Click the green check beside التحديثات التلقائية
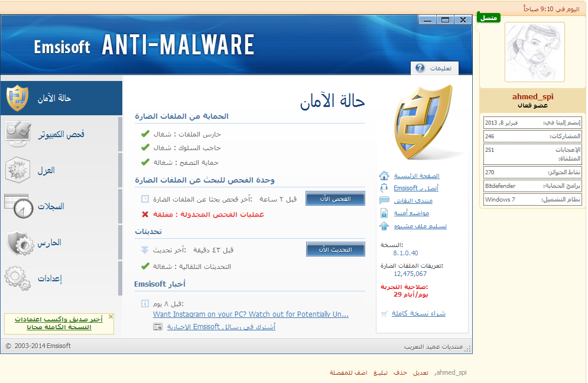 click(145, 267)
